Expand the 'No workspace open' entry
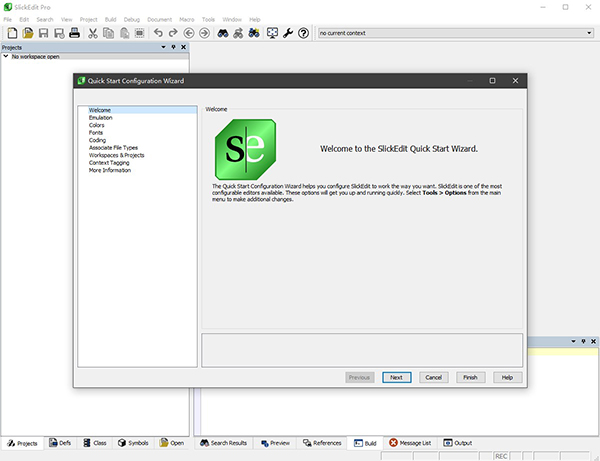600x461 pixels. (5, 56)
